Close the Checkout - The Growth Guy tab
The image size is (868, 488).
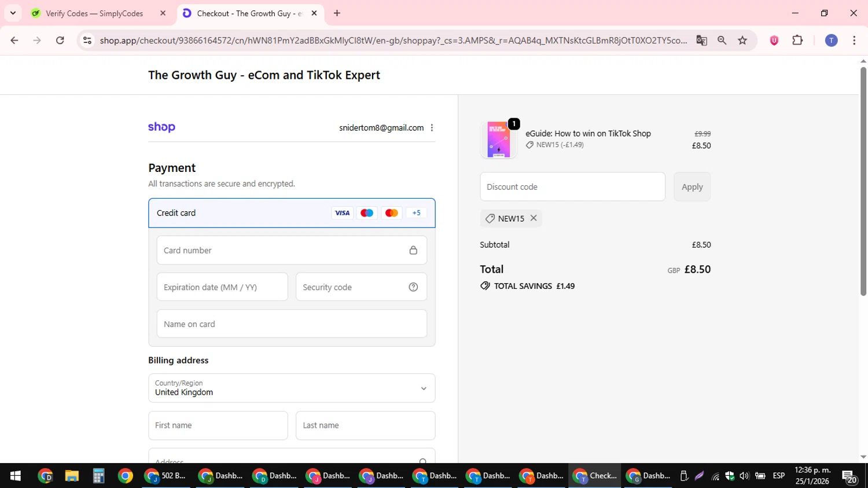coord(314,13)
